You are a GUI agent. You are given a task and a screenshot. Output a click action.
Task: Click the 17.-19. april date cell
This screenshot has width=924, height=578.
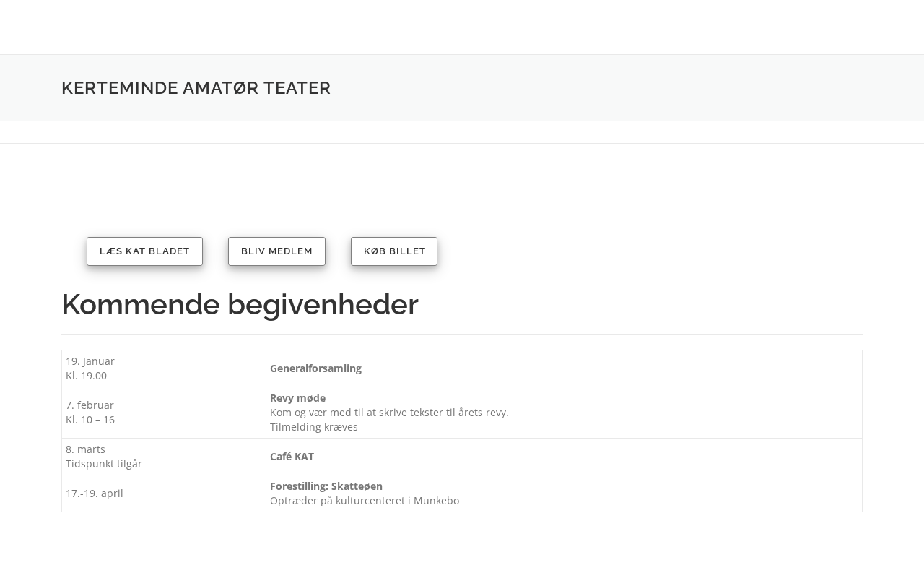click(x=95, y=493)
